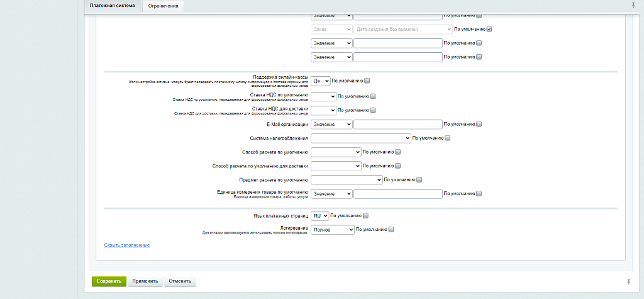The image size is (644, 299).
Task: Open the Поддержка онлайн-кассы dropdown
Action: (321, 81)
